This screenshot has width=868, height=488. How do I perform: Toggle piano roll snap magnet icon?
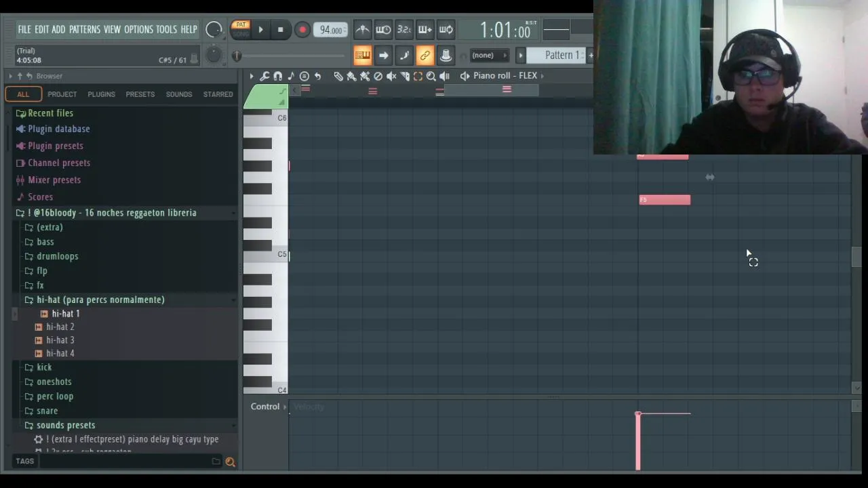pos(278,76)
